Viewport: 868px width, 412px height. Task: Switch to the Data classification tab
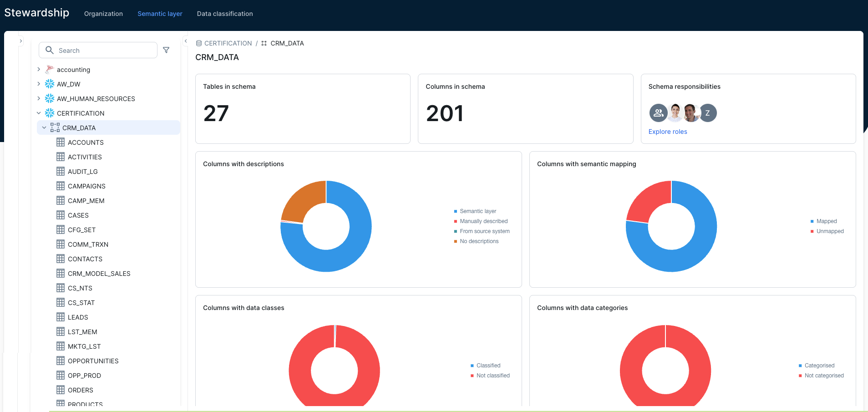224,14
